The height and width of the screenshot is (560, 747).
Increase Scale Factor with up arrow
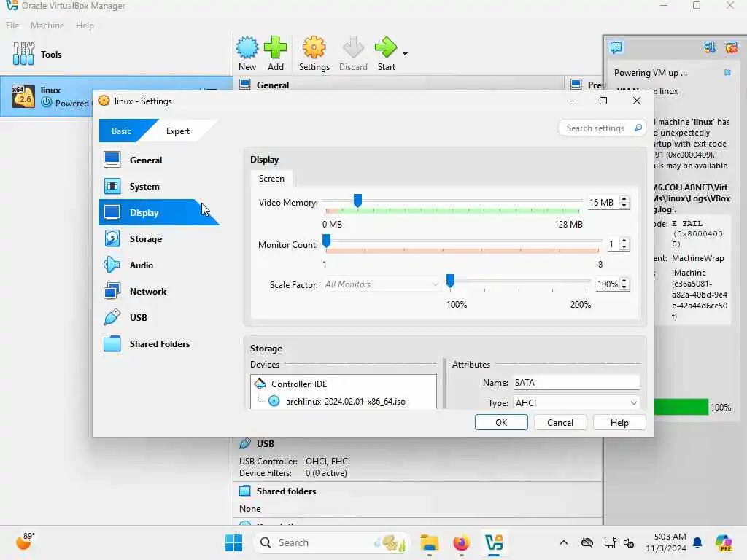[624, 281]
